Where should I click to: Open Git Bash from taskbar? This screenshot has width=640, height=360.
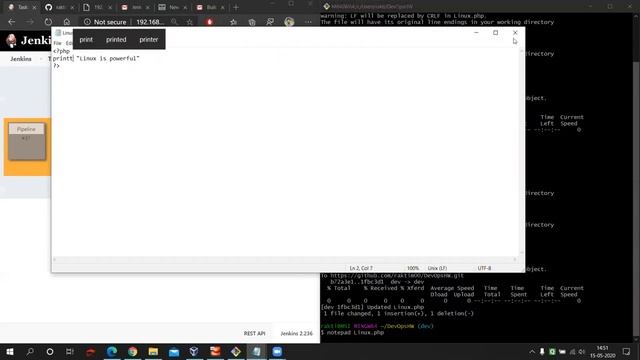(x=236, y=351)
